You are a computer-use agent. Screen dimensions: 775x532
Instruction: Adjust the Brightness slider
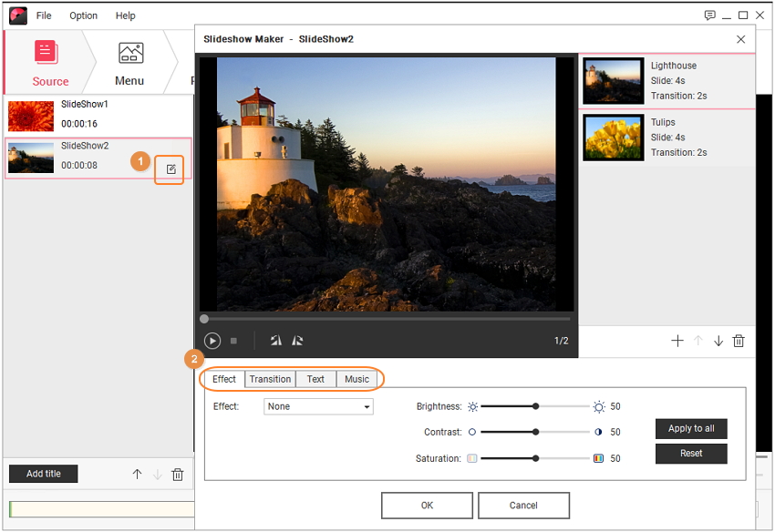[x=535, y=406]
